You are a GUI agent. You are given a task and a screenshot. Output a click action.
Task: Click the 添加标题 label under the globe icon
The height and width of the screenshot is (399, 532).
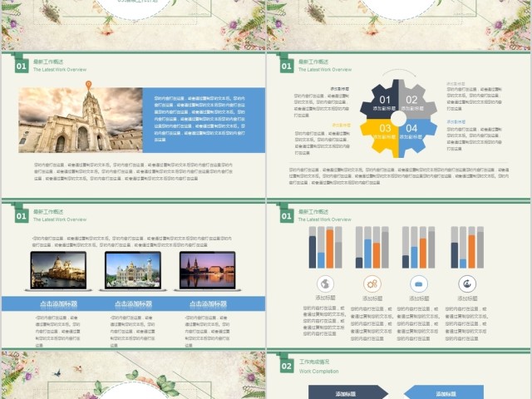tap(325, 298)
